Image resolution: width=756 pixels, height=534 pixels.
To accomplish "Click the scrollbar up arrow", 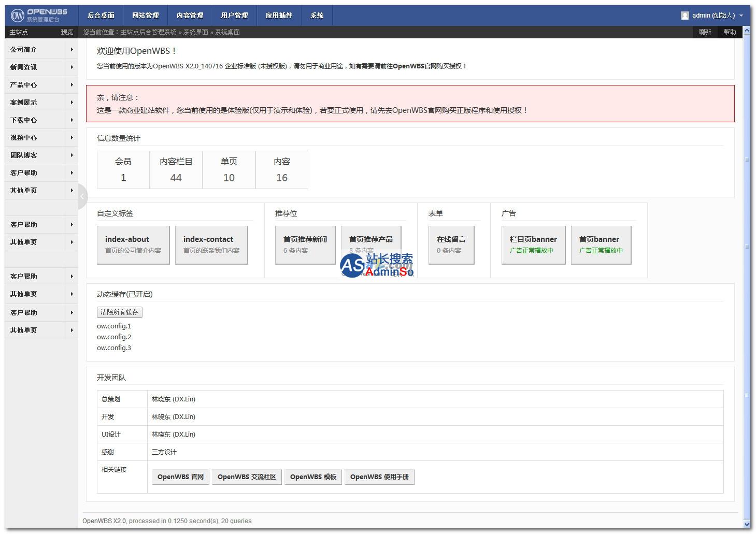I will pyautogui.click(x=747, y=31).
